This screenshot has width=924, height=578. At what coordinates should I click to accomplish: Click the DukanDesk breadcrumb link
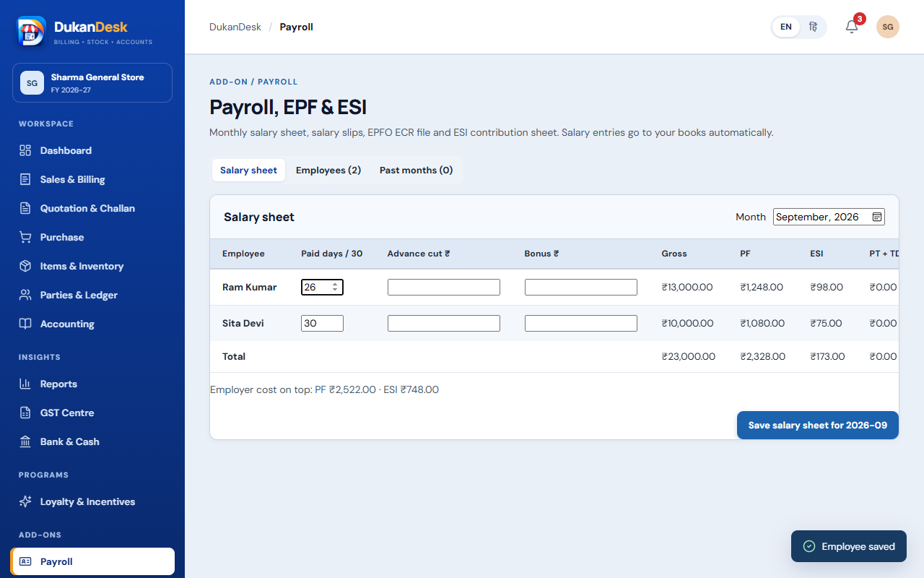coord(235,27)
